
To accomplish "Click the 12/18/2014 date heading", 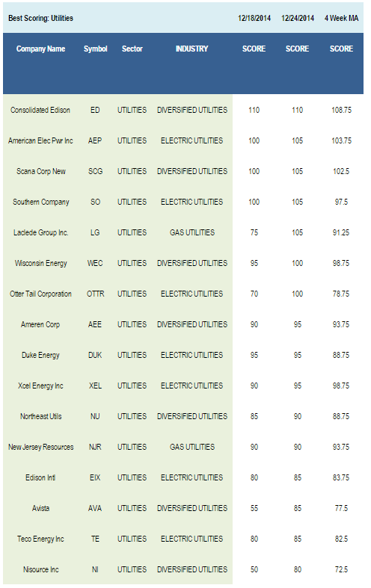I will [254, 18].
